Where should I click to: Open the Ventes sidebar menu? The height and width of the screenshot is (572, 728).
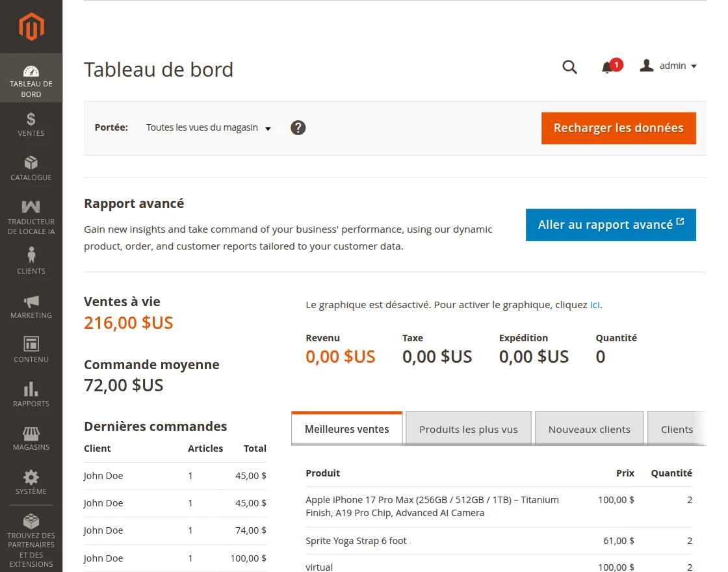tap(31, 124)
